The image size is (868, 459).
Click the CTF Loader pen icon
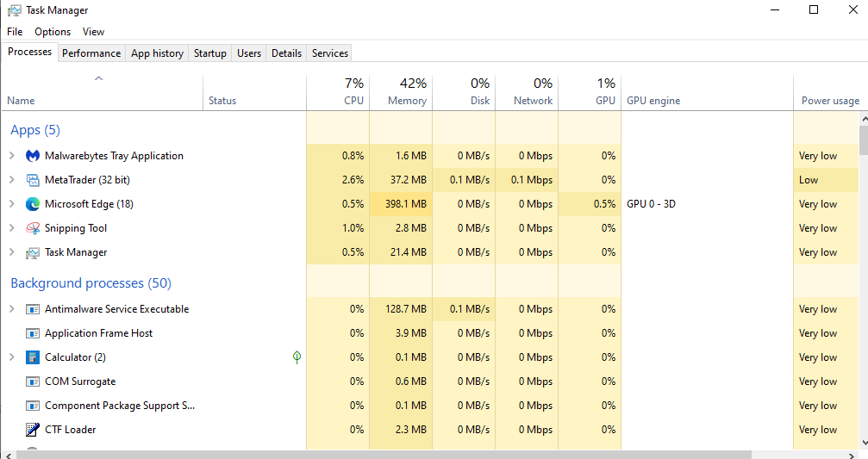tap(33, 430)
